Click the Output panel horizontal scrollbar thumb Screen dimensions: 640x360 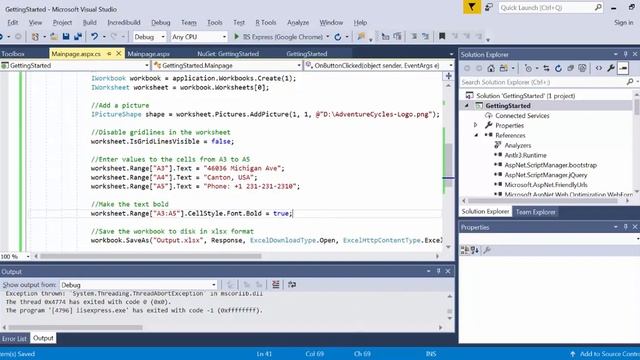(76, 327)
